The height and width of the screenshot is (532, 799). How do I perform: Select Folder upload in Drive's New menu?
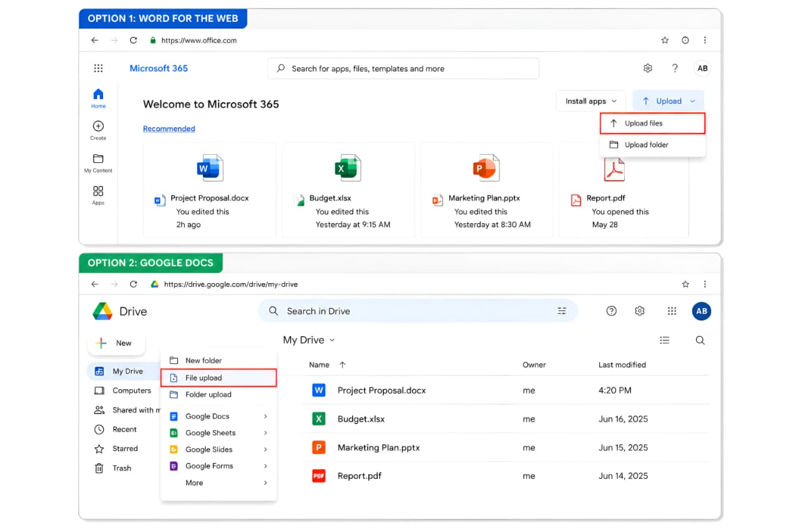(218, 395)
